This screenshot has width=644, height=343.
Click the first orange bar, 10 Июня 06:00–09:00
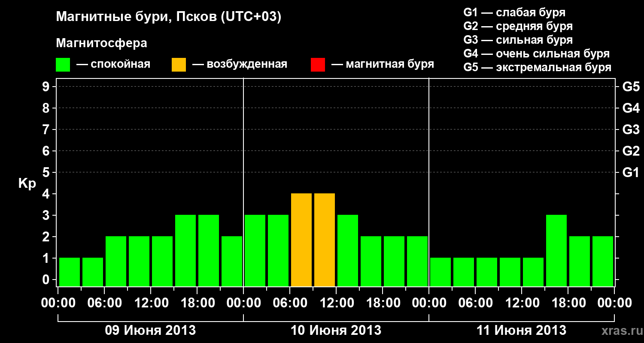coord(301,240)
